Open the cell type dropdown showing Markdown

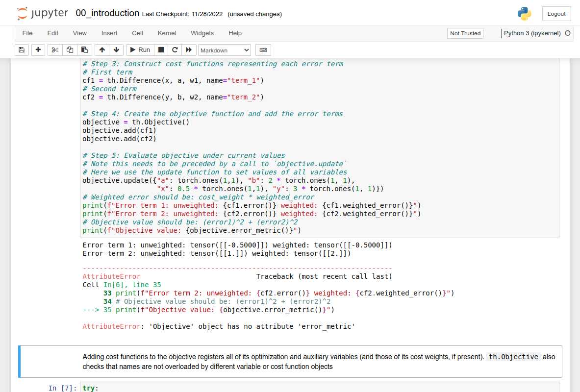click(x=225, y=49)
